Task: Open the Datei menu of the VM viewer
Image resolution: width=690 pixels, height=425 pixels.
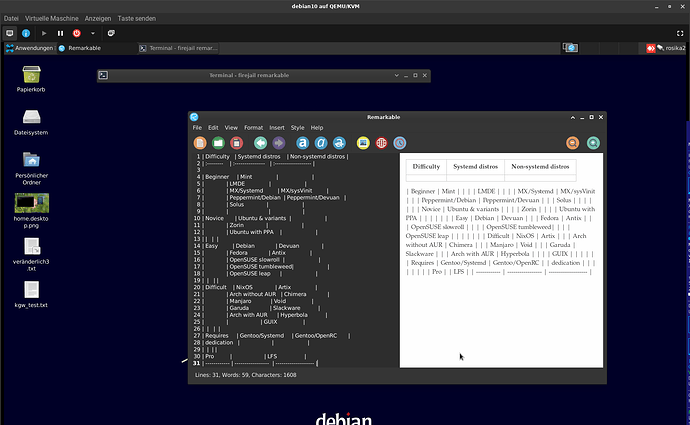Action: coord(11,18)
